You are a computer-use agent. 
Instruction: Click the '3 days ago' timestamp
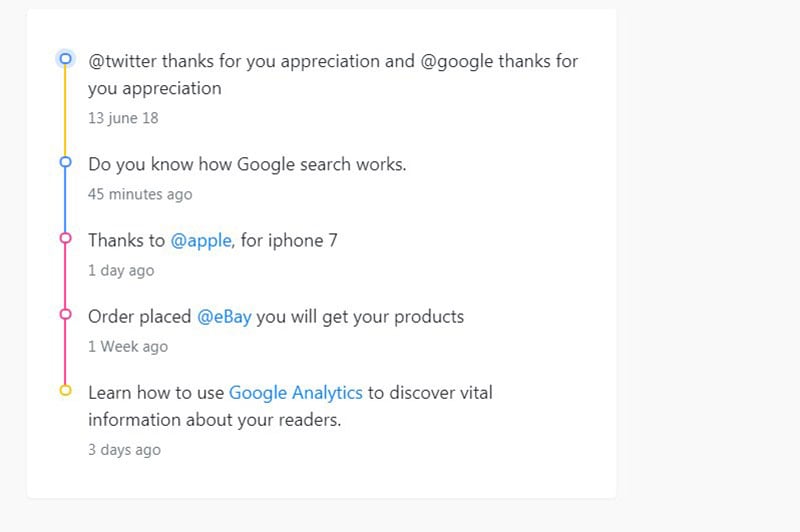124,450
